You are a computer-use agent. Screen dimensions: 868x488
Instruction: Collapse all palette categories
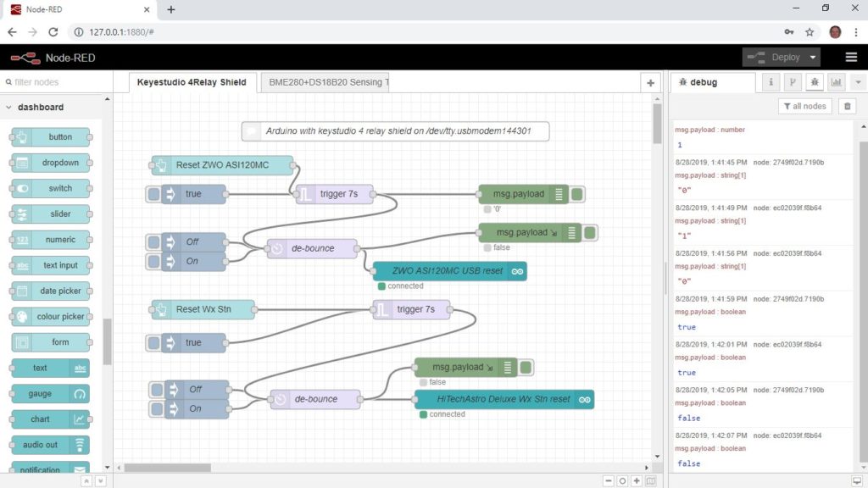[x=86, y=481]
